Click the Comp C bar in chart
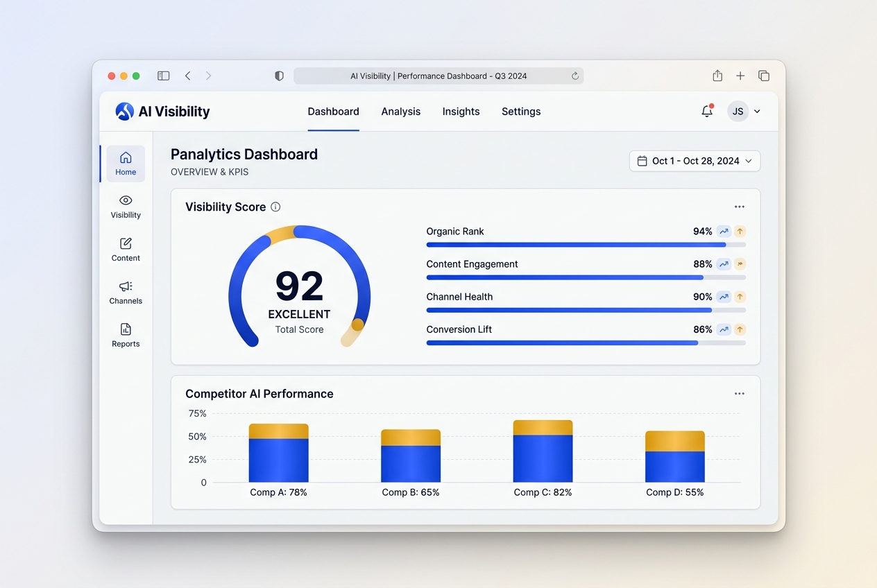Viewport: 877px width, 588px height. click(543, 451)
